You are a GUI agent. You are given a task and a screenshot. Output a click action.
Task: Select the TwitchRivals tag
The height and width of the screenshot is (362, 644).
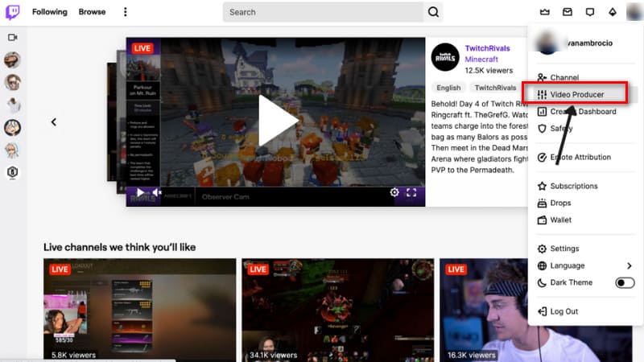pyautogui.click(x=495, y=88)
